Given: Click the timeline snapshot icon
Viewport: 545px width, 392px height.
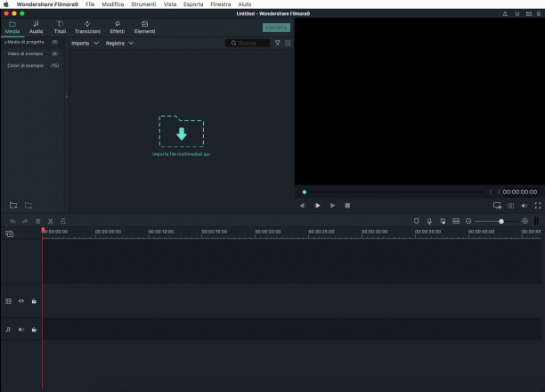Looking at the screenshot, I should 456,221.
